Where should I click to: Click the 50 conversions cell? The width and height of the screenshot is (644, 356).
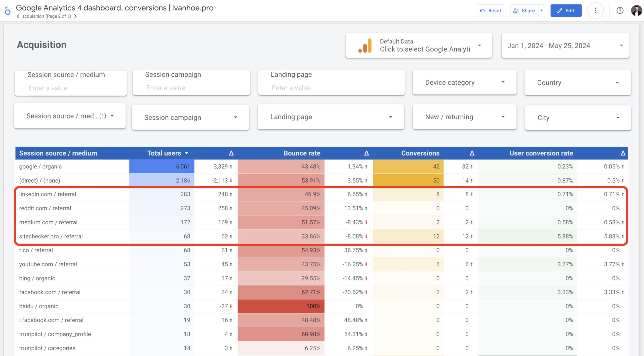pyautogui.click(x=408, y=180)
